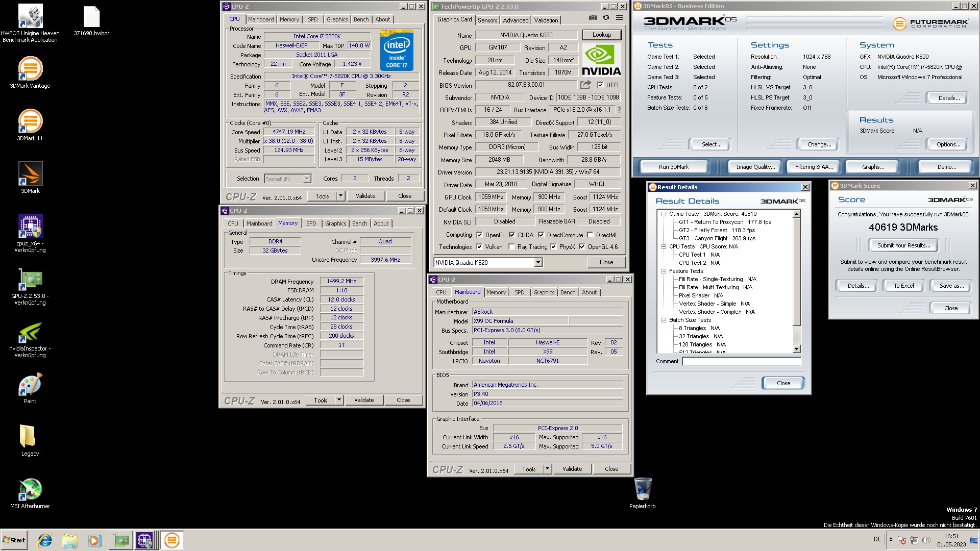Open Windows Media Player taskbar icon
The image size is (980, 551).
tap(94, 540)
